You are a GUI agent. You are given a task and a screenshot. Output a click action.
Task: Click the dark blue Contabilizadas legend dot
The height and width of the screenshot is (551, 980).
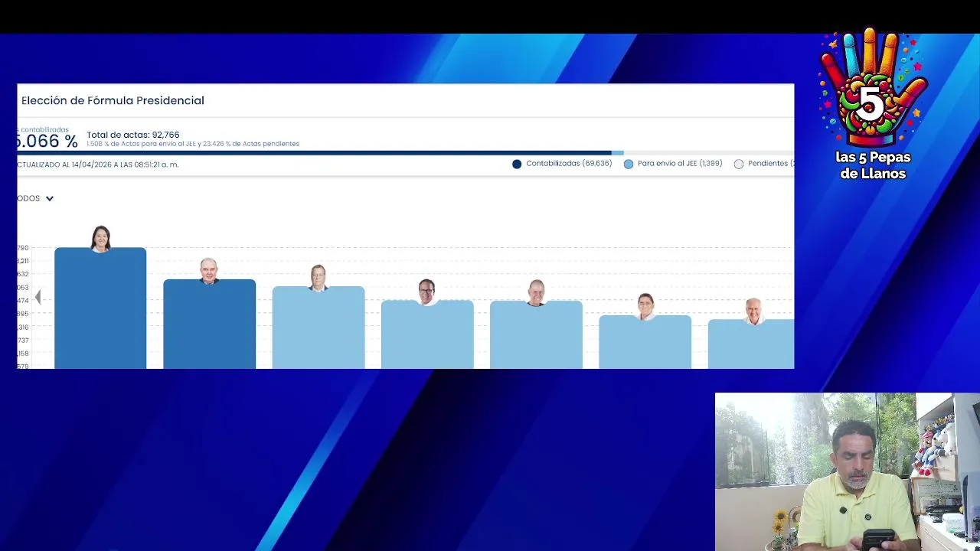(517, 164)
